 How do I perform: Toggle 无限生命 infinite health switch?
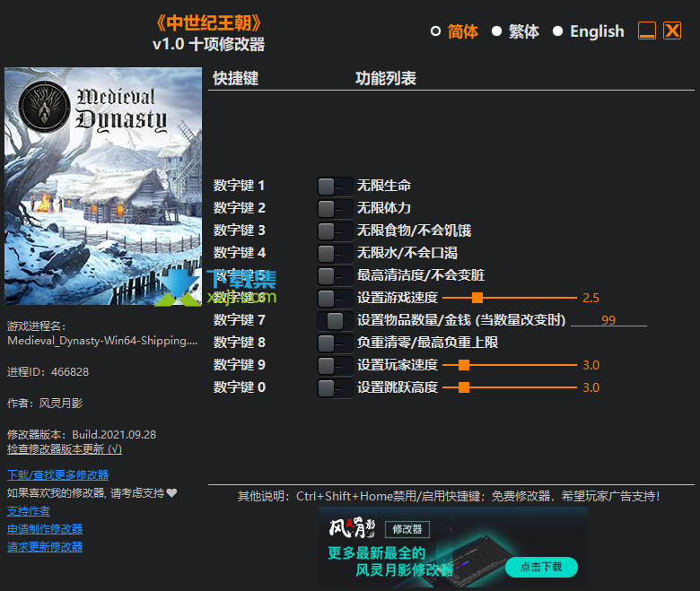click(335, 187)
